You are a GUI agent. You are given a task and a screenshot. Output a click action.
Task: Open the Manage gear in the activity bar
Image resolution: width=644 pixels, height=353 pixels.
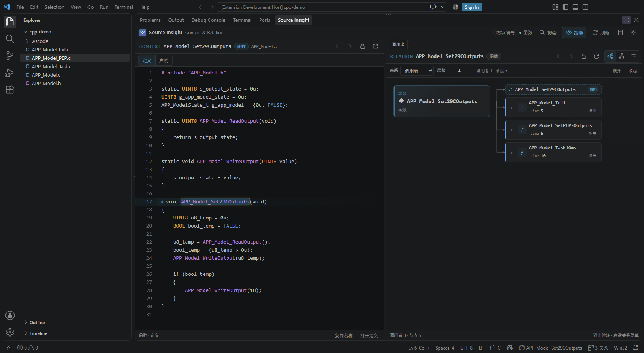[10, 332]
